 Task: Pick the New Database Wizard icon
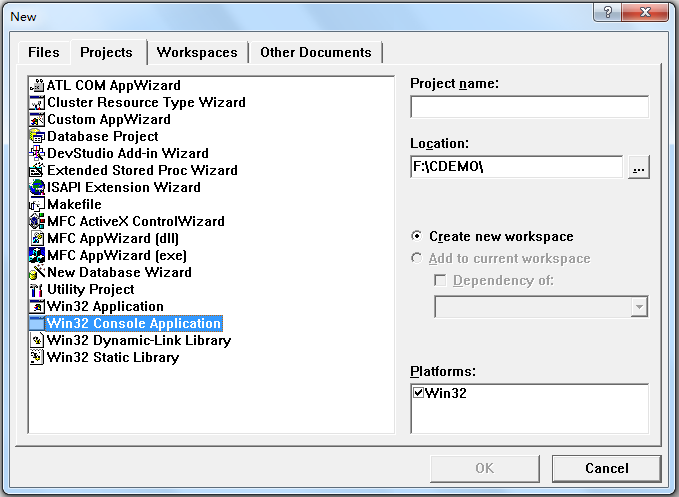click(37, 272)
